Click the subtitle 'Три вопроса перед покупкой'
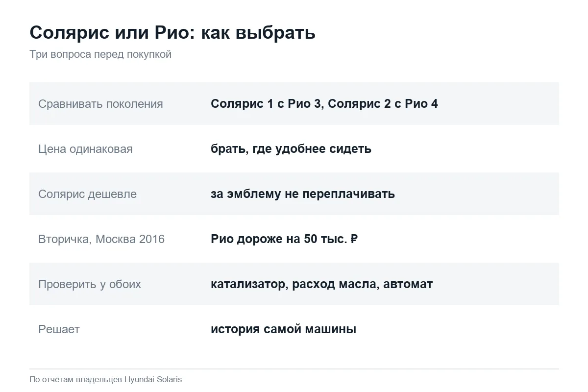 coord(100,54)
